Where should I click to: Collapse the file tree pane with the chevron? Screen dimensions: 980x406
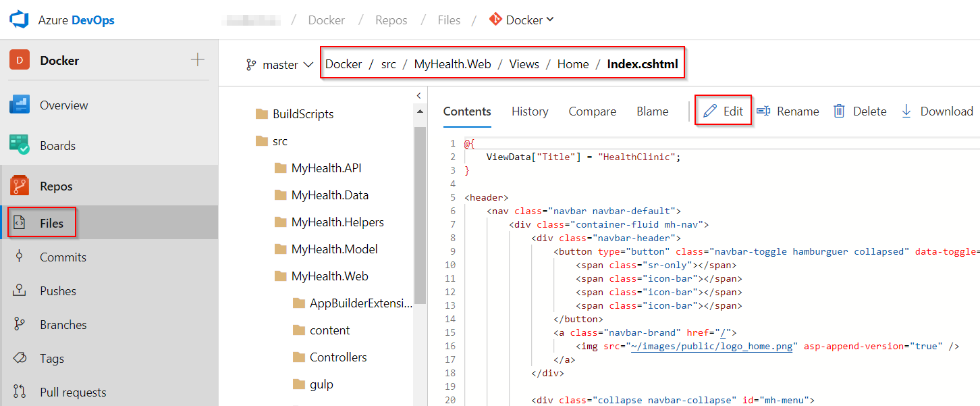pyautogui.click(x=419, y=96)
